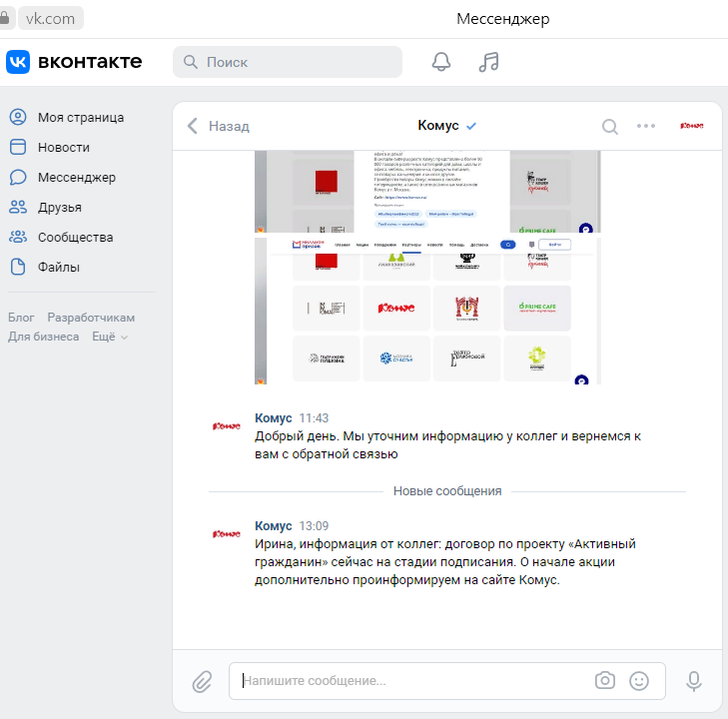This screenshot has width=728, height=719.
Task: Click the Новости feed icon
Action: [18, 147]
